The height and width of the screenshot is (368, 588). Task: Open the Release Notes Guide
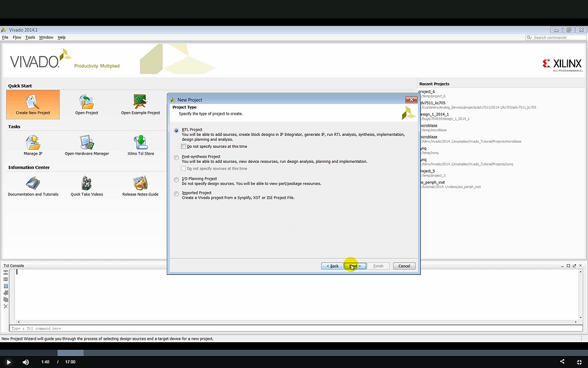140,184
